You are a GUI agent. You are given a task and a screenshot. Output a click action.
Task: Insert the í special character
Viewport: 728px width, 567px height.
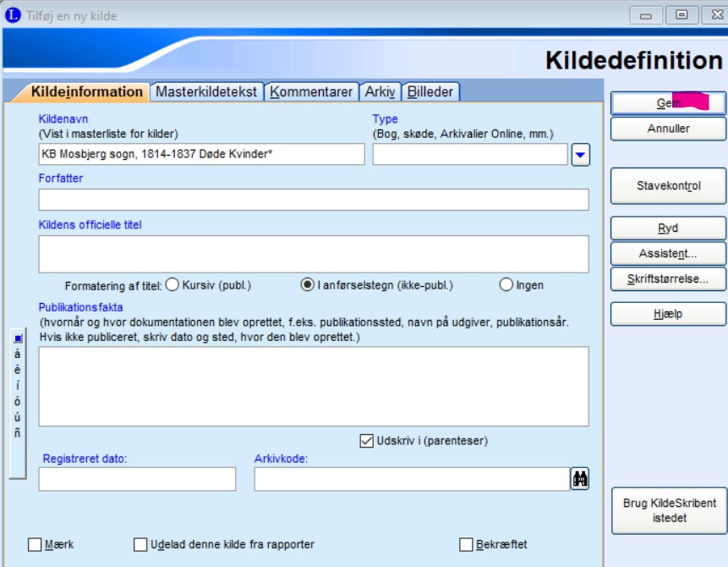18,385
